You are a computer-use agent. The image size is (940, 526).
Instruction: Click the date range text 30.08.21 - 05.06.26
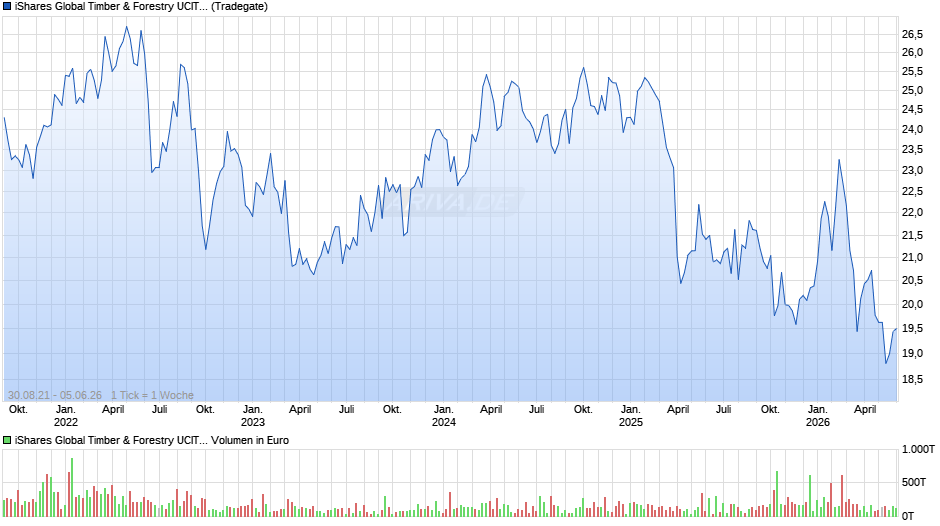(55, 395)
